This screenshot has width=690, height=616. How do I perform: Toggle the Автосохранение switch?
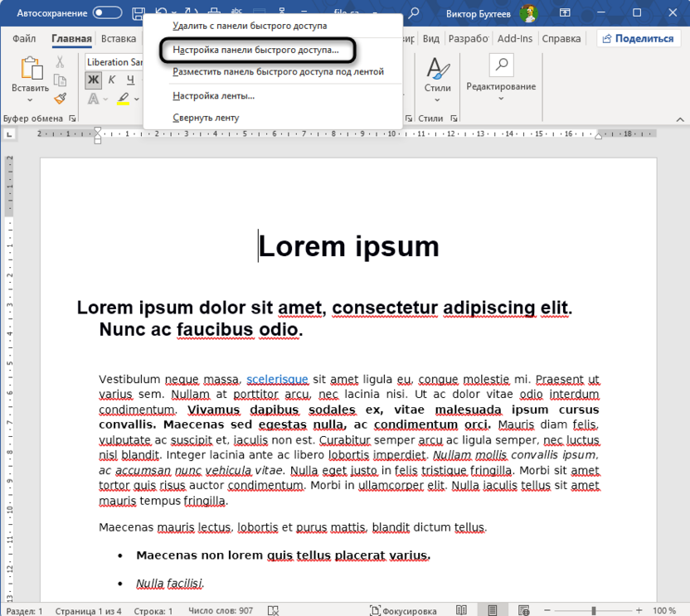(x=107, y=12)
